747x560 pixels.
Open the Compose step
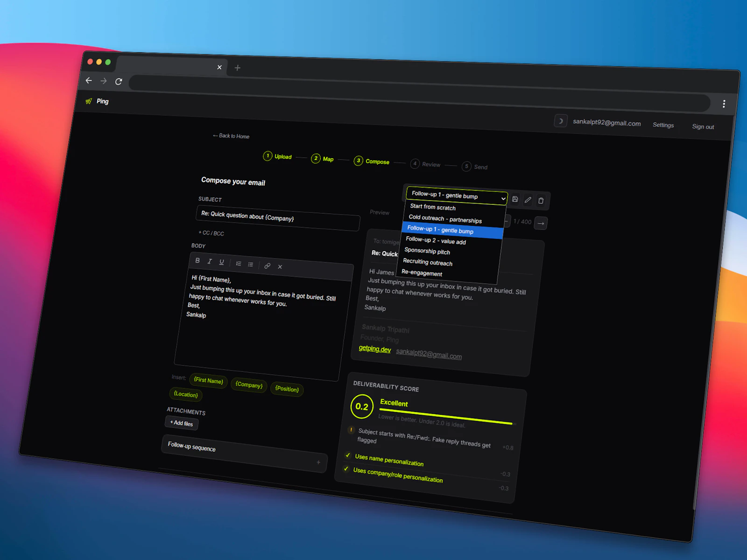click(x=372, y=161)
